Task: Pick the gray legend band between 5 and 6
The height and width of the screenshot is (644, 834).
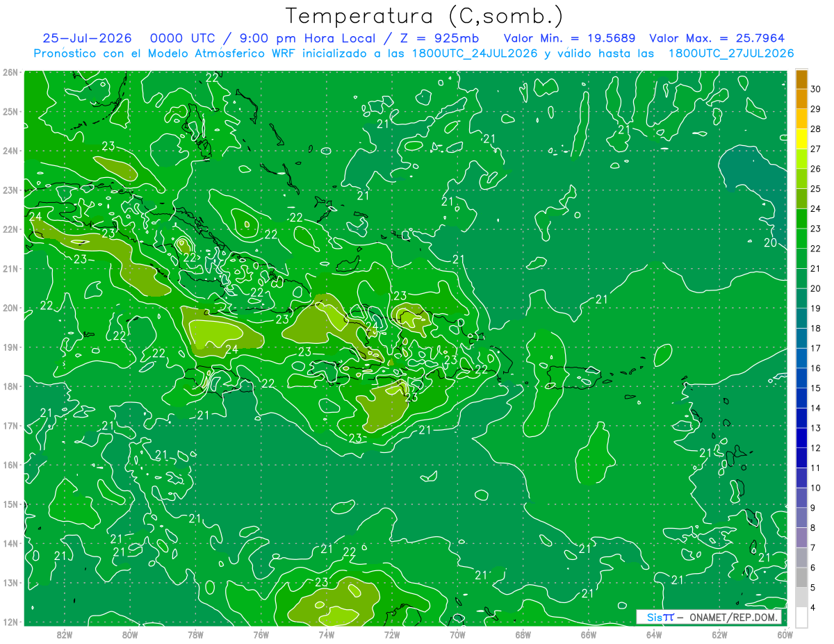Action: (801, 577)
